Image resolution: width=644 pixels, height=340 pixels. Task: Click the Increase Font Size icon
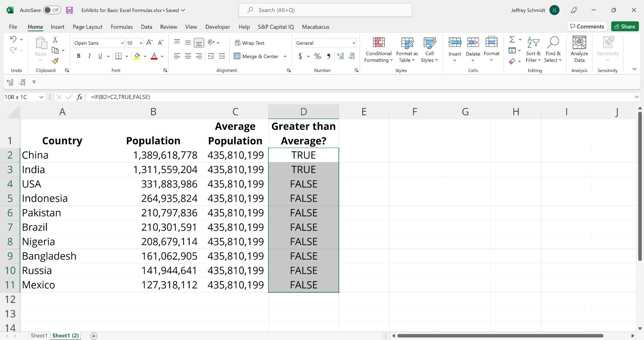click(x=149, y=43)
